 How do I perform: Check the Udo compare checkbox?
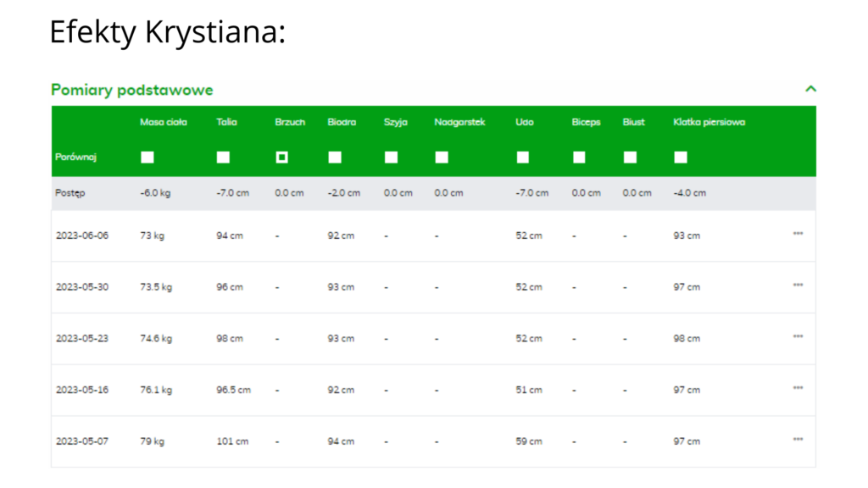click(523, 158)
